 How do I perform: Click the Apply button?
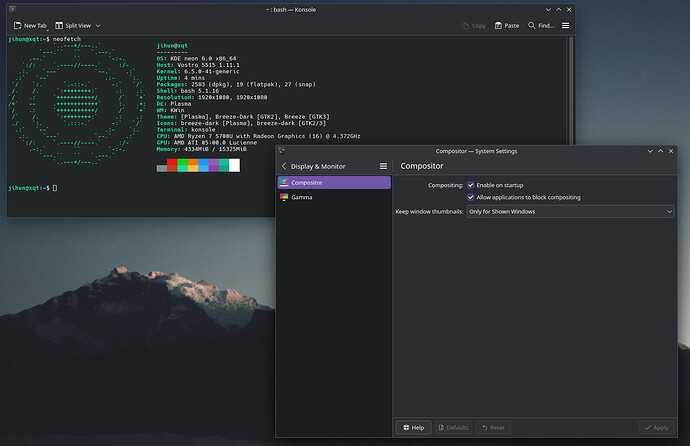pos(657,428)
